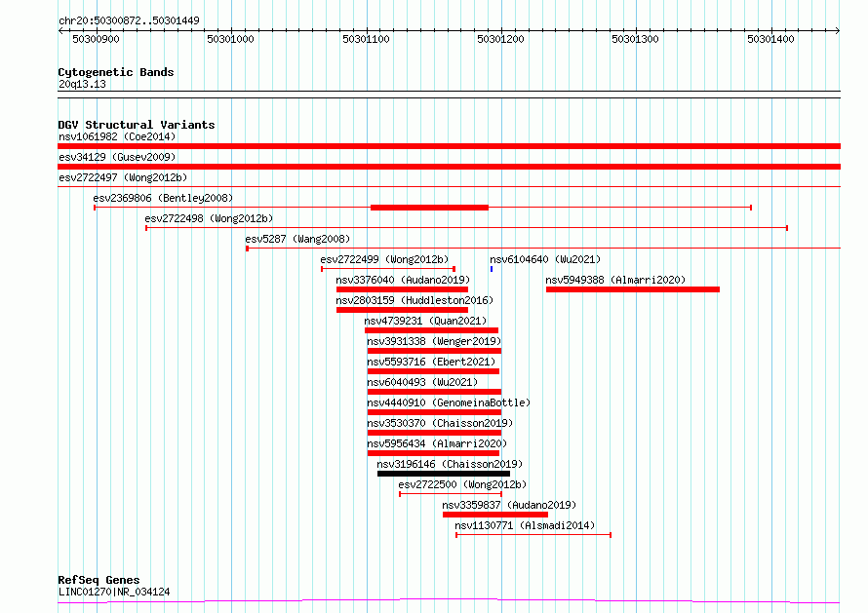The height and width of the screenshot is (613, 868).
Task: Open nsv3196146 (Chaisson2019) variant
Action: coord(450,464)
